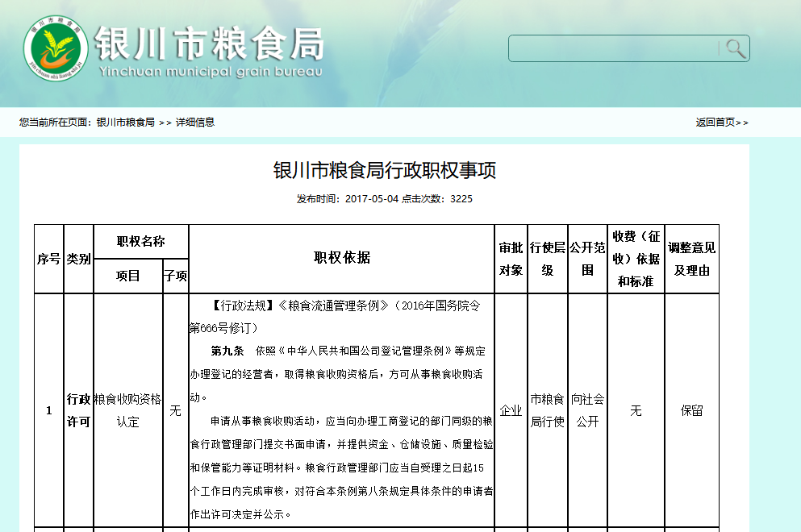Click the magnifier search icon
Image resolution: width=801 pixels, height=532 pixels.
pos(735,48)
